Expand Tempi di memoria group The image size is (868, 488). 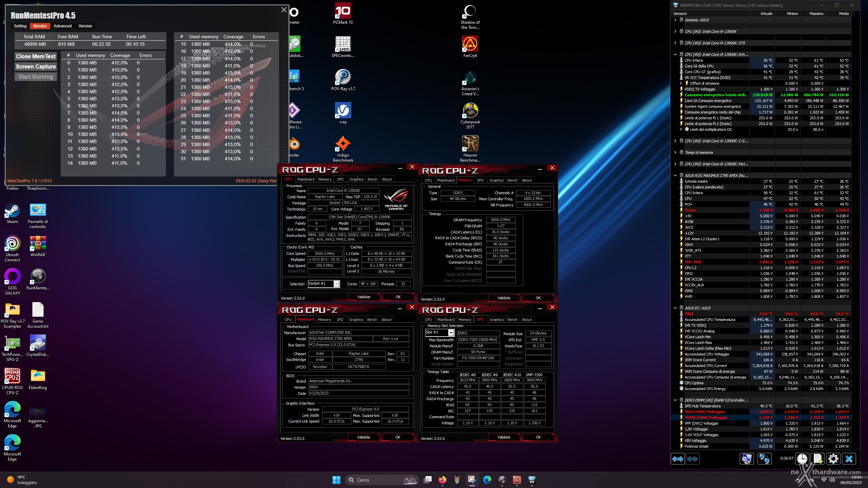675,152
